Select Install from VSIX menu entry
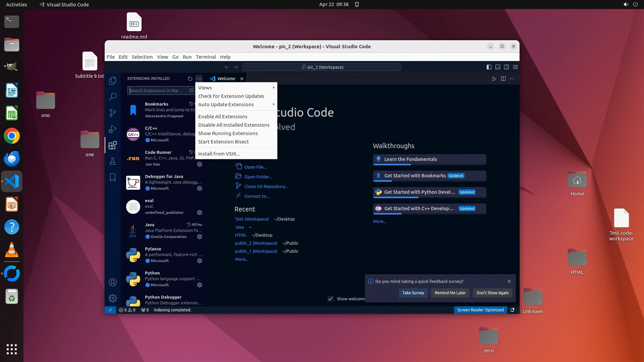 (219, 154)
